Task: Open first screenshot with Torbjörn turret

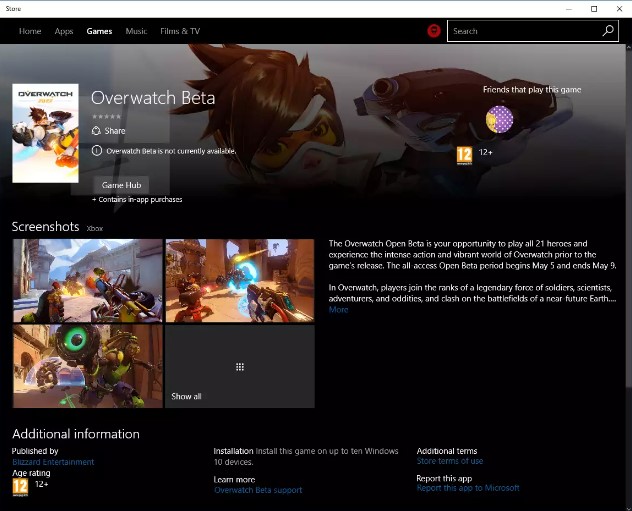Action: (87, 281)
